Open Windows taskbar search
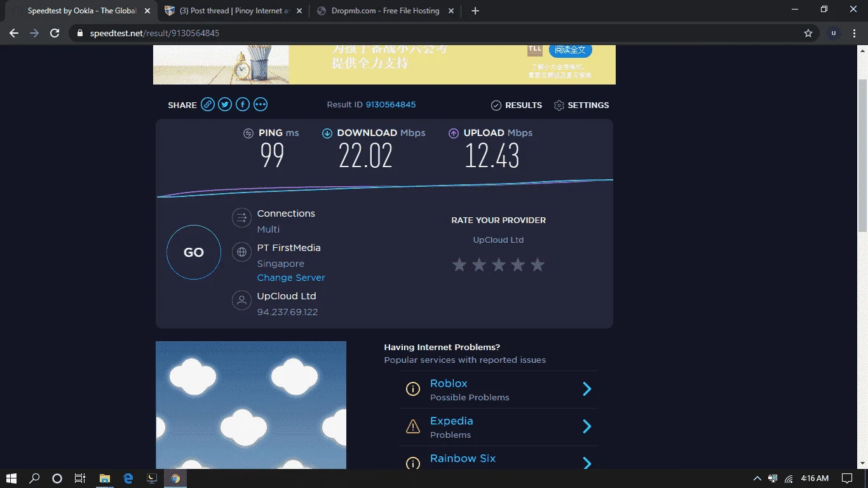 click(x=34, y=478)
